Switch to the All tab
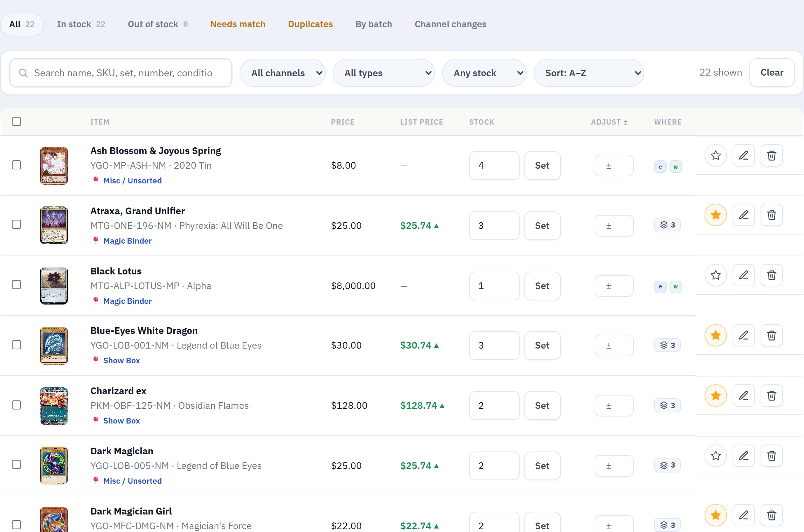Viewport: 804px width, 532px height. tap(22, 24)
